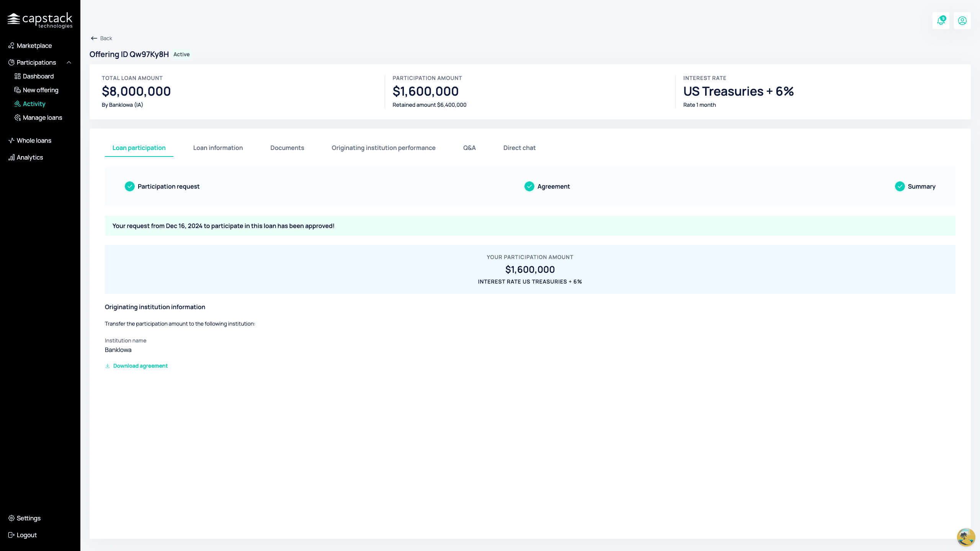Click the download icon beside Download agreement

coord(108,366)
